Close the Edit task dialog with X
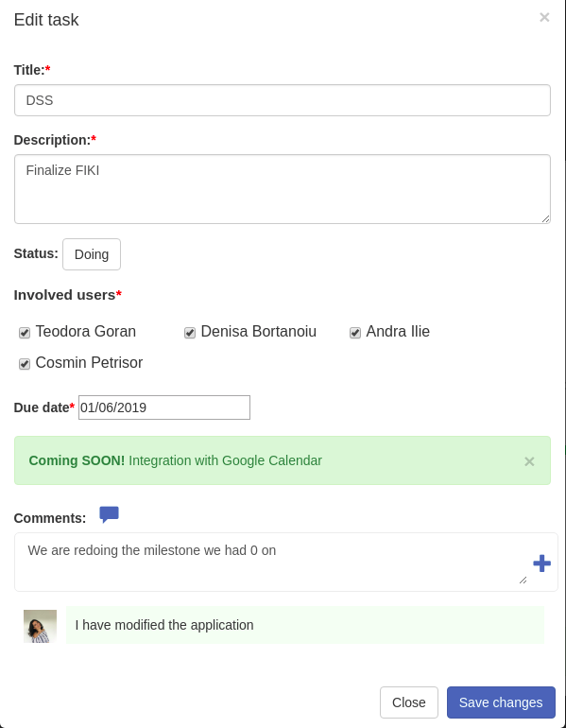This screenshot has height=728, width=566. pyautogui.click(x=544, y=17)
